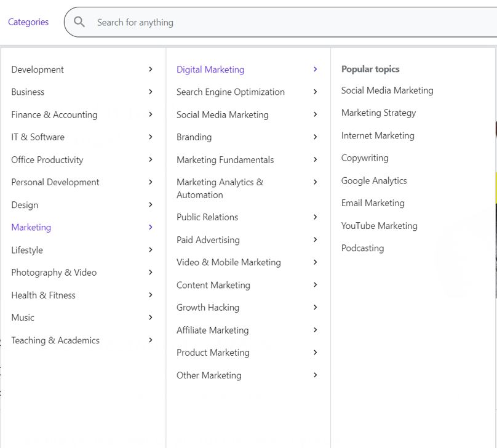The width and height of the screenshot is (497, 448).
Task: Open the Podcasting topic link
Action: [x=362, y=249]
